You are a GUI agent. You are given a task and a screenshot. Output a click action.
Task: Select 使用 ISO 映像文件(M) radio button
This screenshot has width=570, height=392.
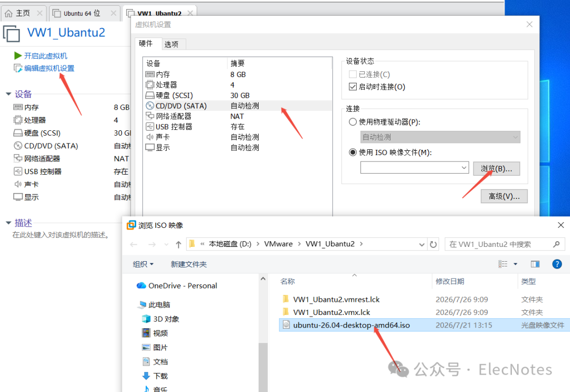click(353, 152)
